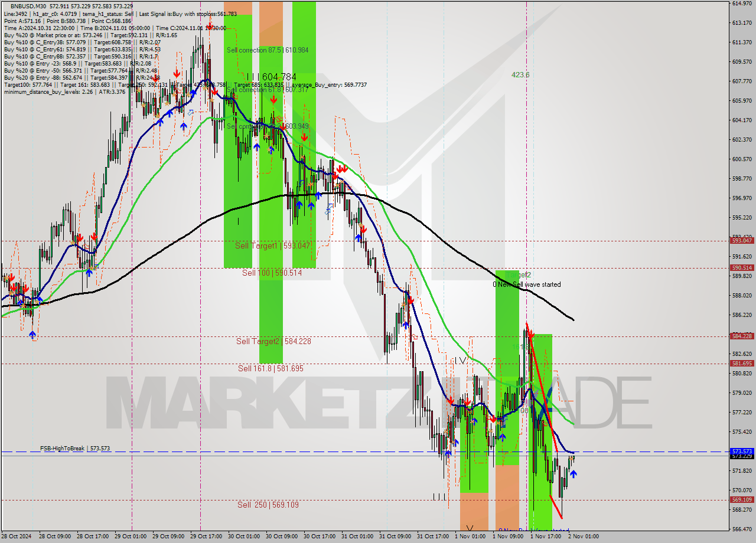The width and height of the screenshot is (756, 543).
Task: Click the blue 573.573 price tag on axis
Action: click(x=742, y=451)
